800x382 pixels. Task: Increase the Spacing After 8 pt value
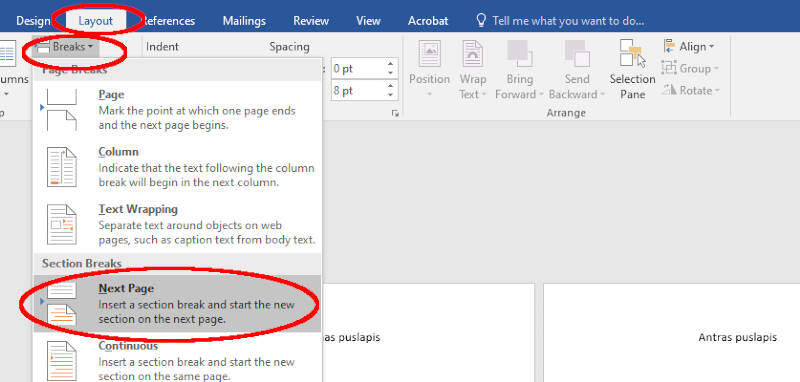[391, 86]
